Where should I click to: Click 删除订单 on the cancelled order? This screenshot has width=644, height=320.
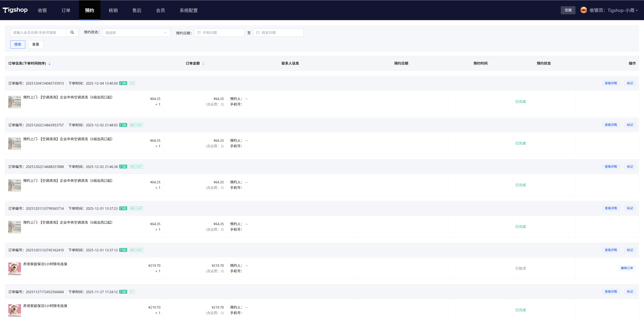627,268
